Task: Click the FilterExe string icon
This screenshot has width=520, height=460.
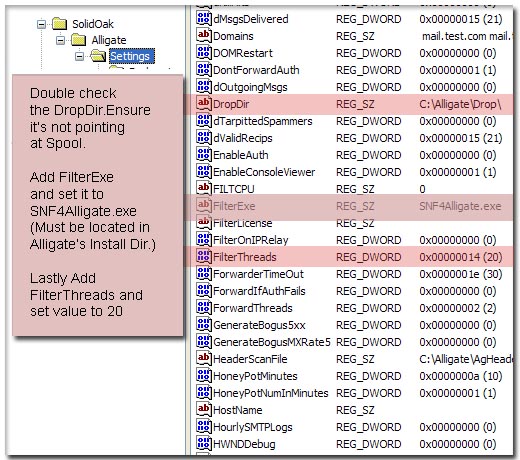Action: [x=204, y=205]
